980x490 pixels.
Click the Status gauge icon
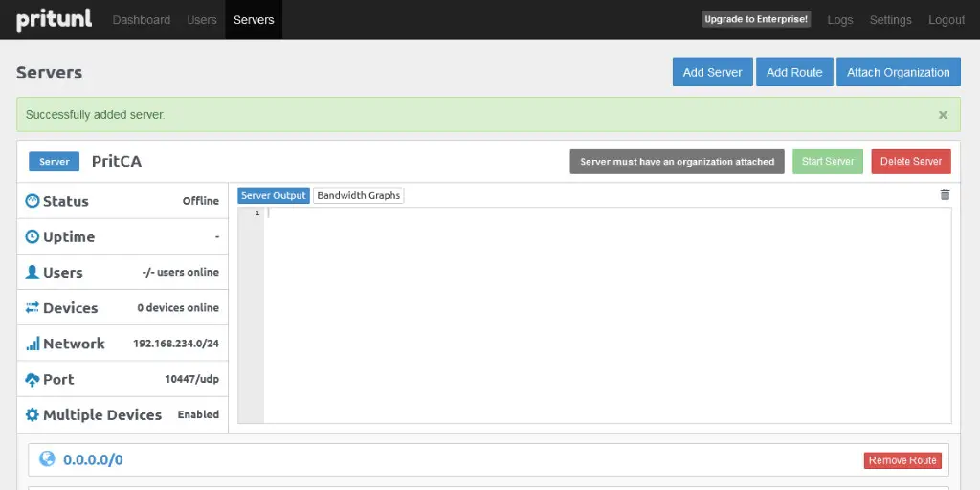click(33, 201)
